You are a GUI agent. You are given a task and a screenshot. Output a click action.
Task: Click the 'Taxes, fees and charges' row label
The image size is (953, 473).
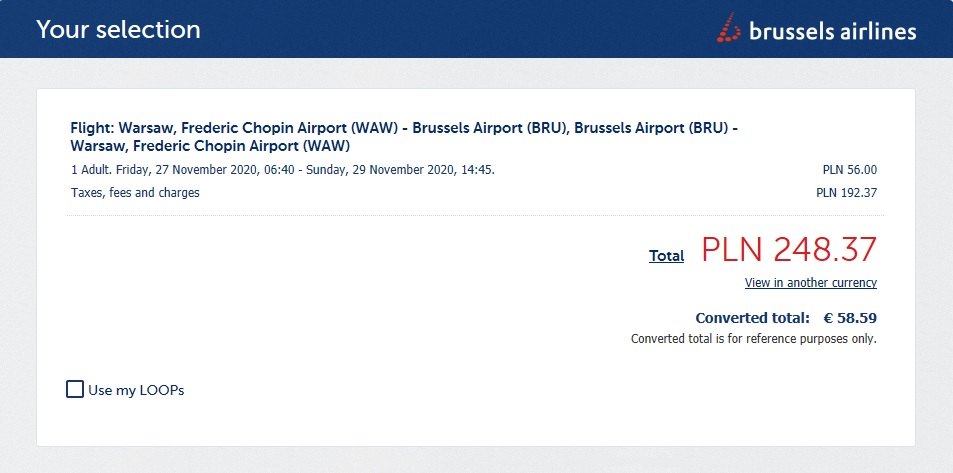pyautogui.click(x=135, y=193)
